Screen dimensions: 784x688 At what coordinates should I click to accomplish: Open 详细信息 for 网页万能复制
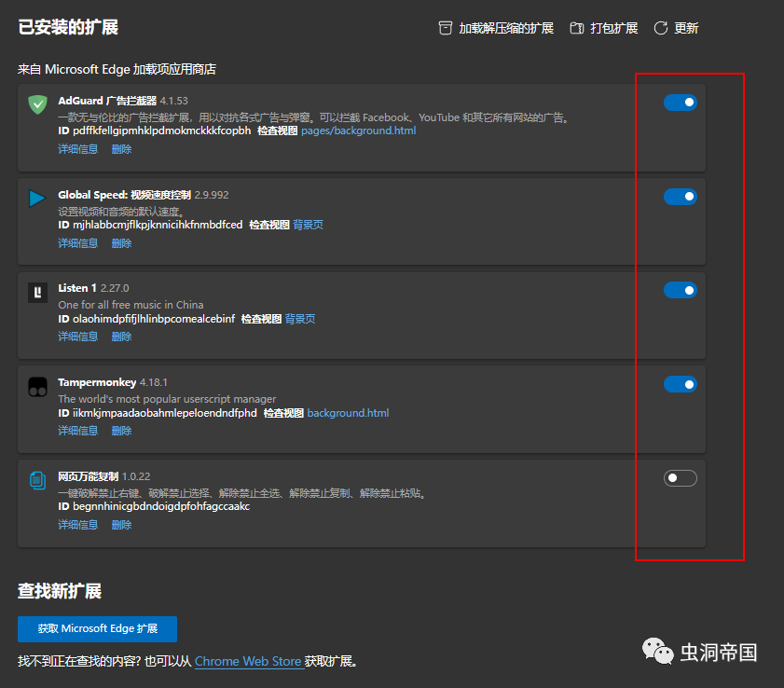[x=77, y=525]
